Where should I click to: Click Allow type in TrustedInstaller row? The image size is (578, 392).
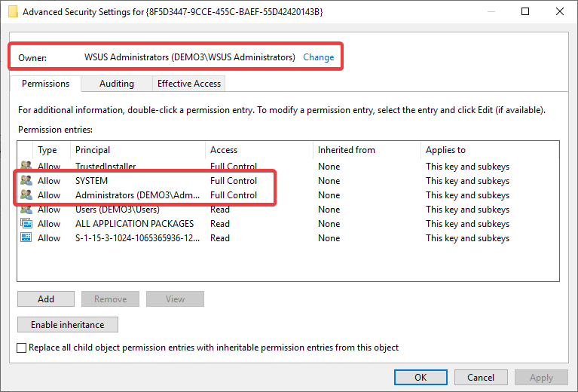49,167
